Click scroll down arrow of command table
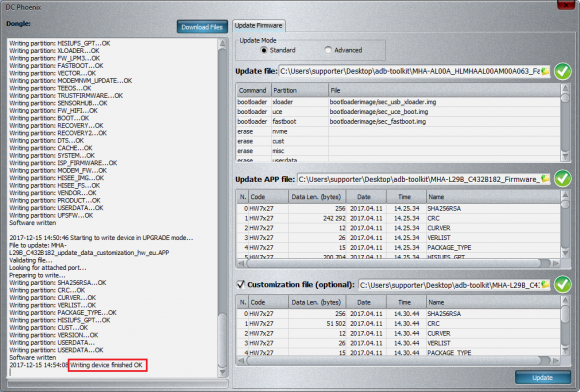The image size is (580, 392). 565,156
